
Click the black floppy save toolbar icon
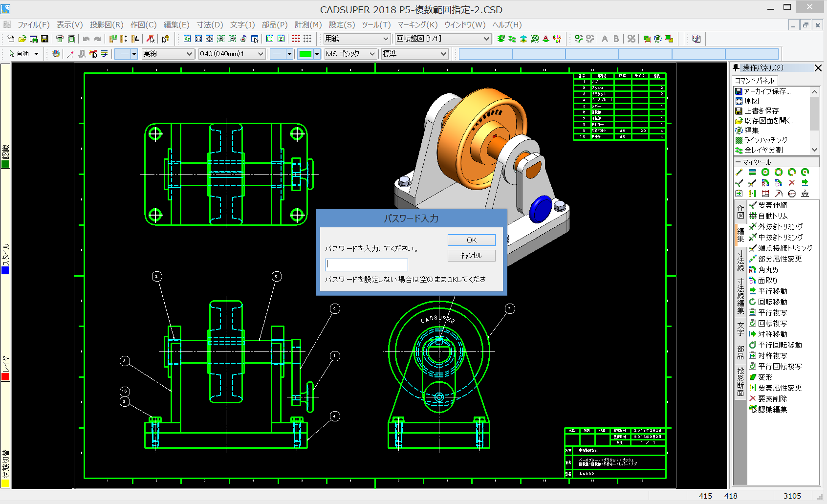pos(44,39)
